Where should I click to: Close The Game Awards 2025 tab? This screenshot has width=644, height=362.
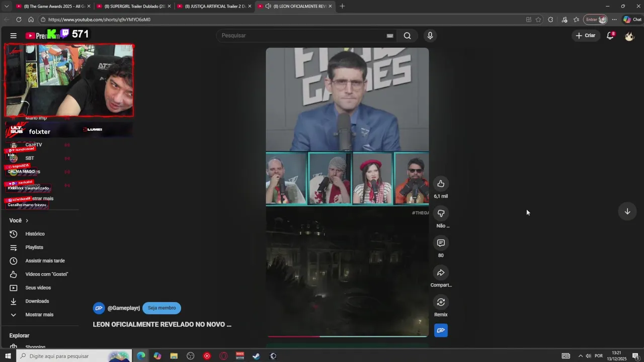click(x=89, y=6)
